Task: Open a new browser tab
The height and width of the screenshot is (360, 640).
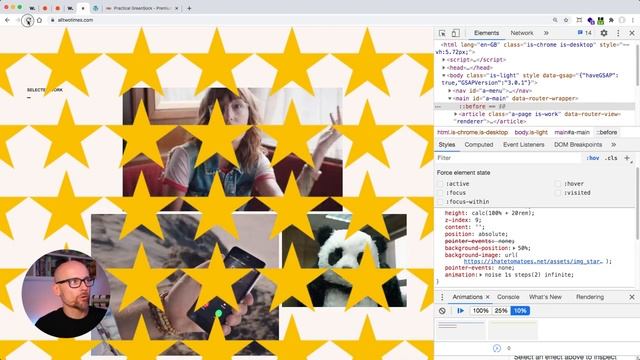Action: pyautogui.click(x=189, y=8)
